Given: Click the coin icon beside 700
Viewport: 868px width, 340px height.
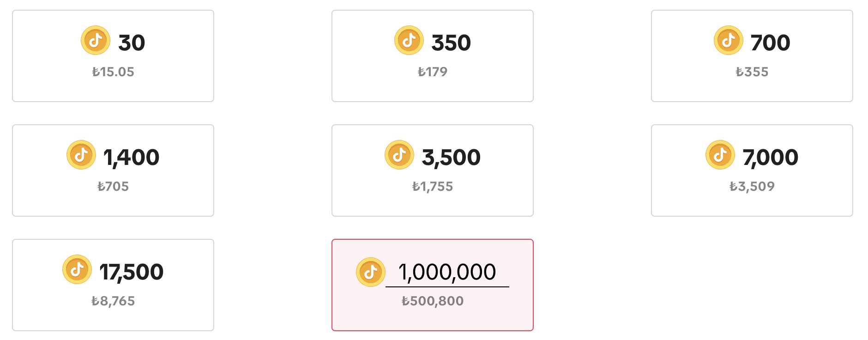Looking at the screenshot, I should point(729,40).
